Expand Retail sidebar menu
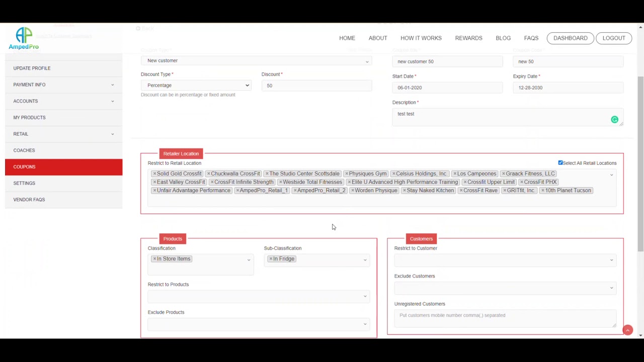 coord(63,134)
